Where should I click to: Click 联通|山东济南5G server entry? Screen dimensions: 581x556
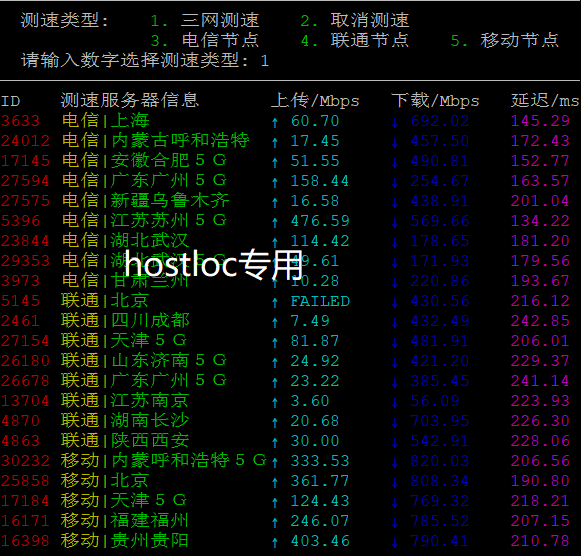144,361
